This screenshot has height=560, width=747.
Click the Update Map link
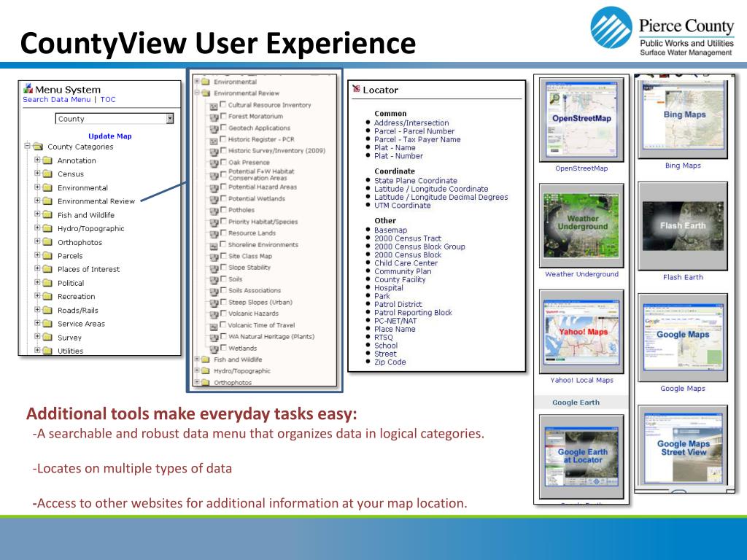(x=110, y=136)
